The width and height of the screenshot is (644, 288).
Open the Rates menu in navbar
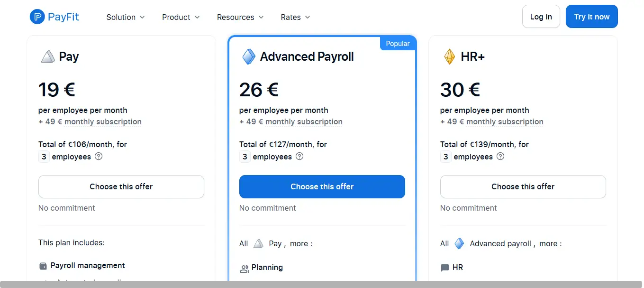295,17
